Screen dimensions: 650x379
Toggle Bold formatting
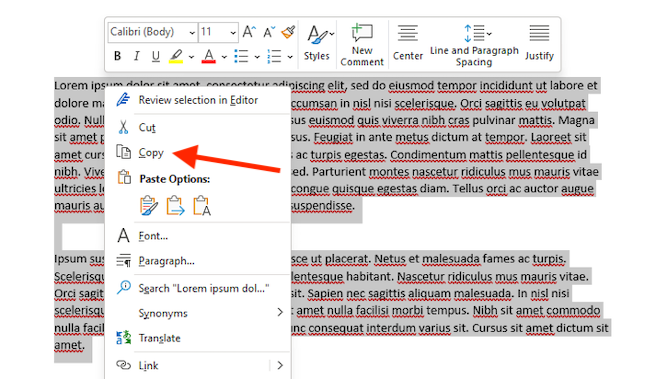117,56
